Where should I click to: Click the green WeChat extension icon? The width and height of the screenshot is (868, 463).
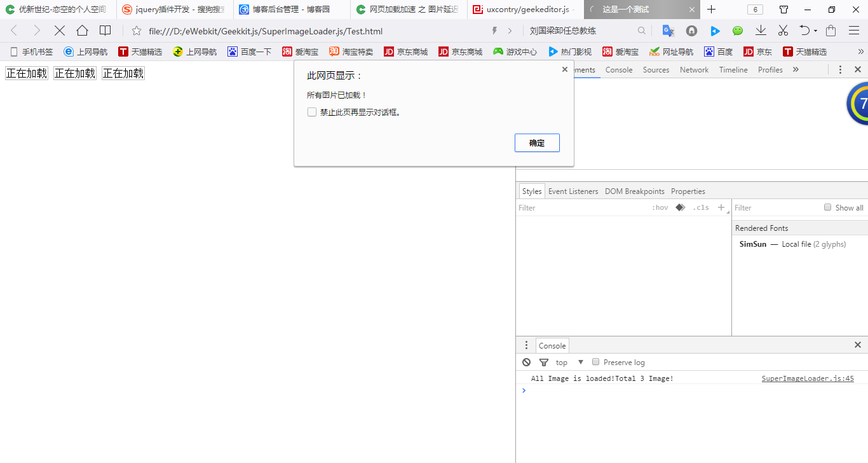[x=738, y=31]
